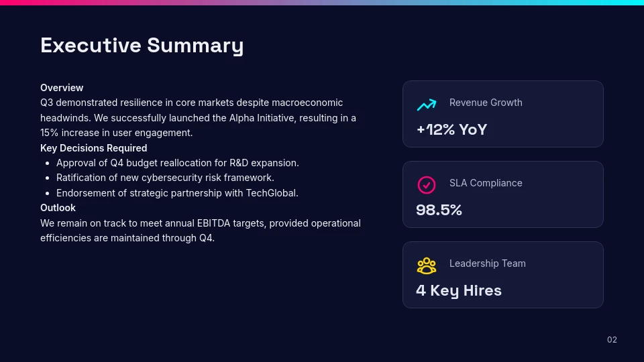Click the EBITDA targets outlook paragraph
Screen dimensions: 644x362
(x=201, y=231)
